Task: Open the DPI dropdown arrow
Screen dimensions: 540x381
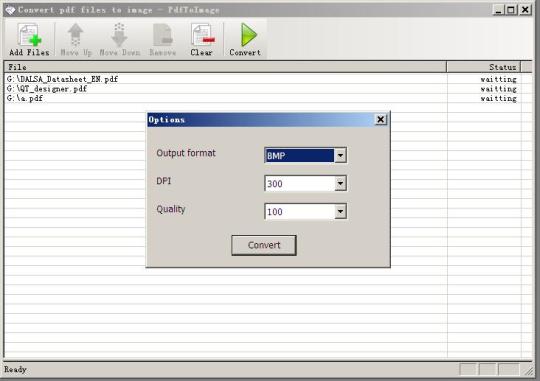Action: click(x=340, y=183)
